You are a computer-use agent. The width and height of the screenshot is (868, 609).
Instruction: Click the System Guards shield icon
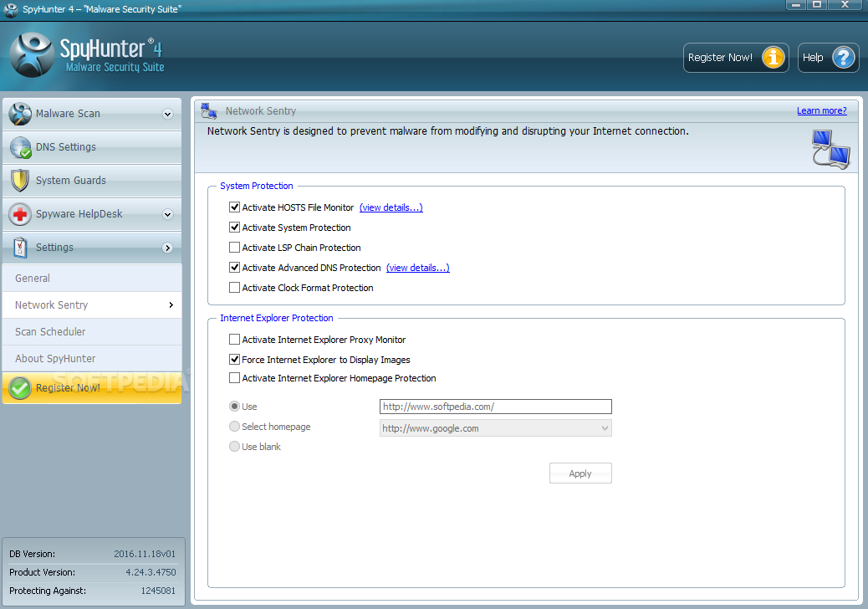click(x=20, y=181)
